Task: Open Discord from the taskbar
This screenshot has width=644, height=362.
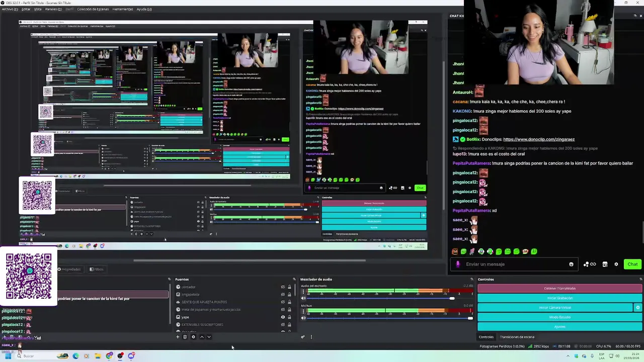Action: (x=131, y=356)
